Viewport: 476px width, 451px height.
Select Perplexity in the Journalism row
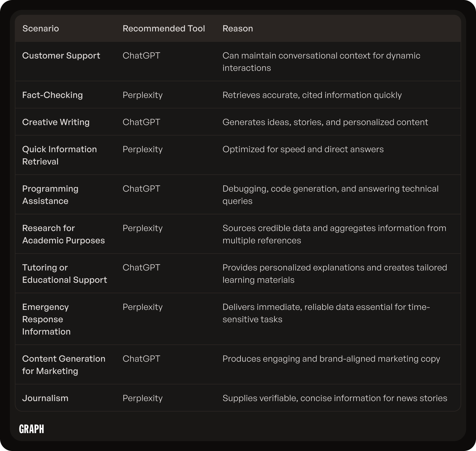(142, 398)
